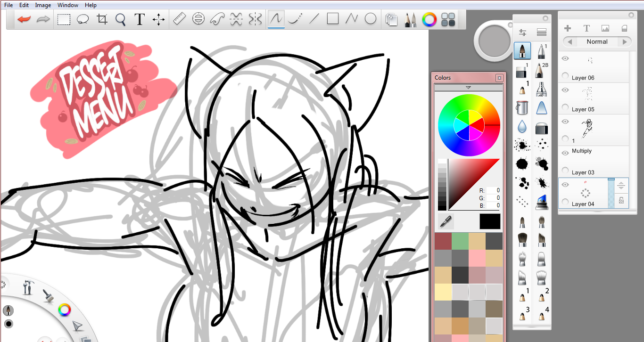Screen dimensions: 644x342
Task: Expand the Colors panel disclosure triangle
Action: tap(468, 87)
